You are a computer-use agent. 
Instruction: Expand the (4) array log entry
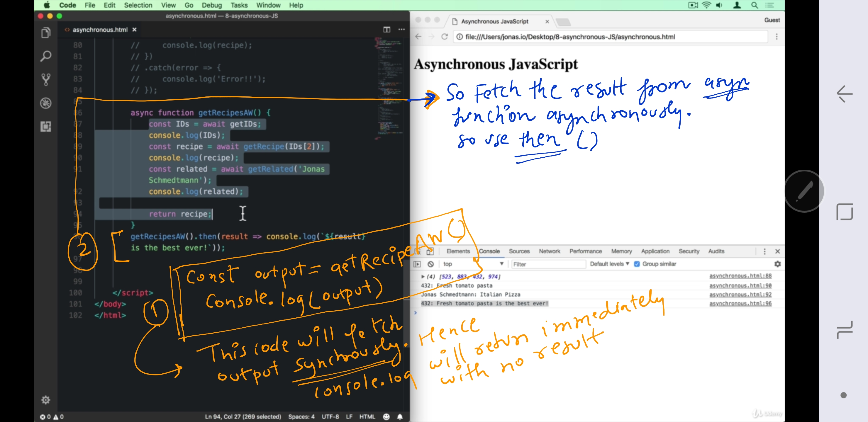pyautogui.click(x=423, y=277)
